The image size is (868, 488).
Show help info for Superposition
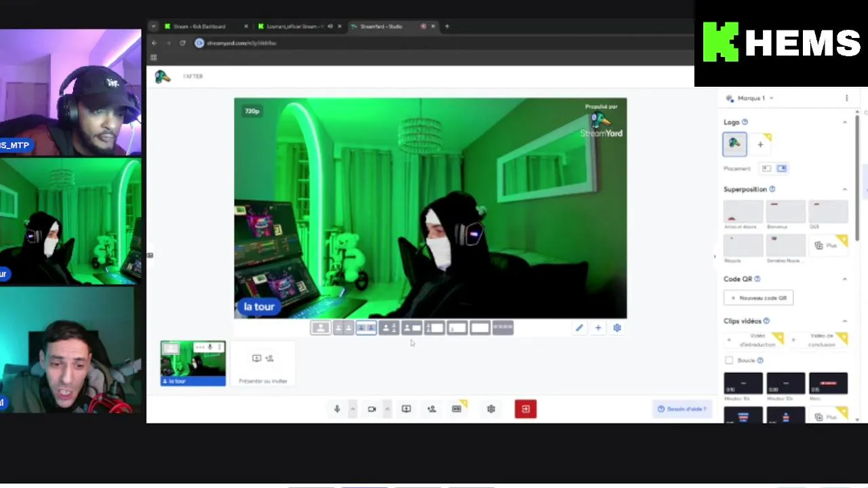click(x=772, y=189)
